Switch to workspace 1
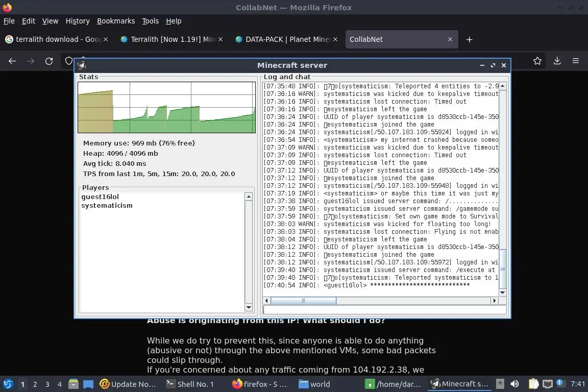The width and height of the screenshot is (588, 392). (x=23, y=384)
